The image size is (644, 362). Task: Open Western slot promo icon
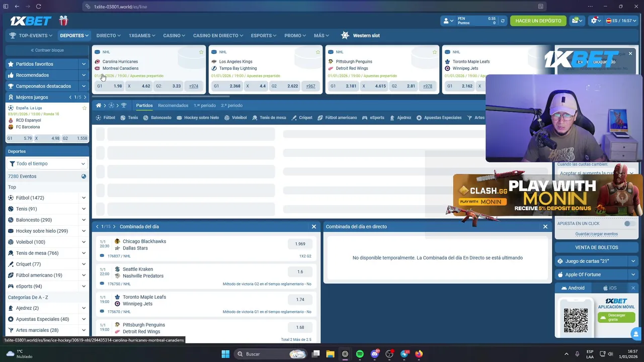point(345,35)
